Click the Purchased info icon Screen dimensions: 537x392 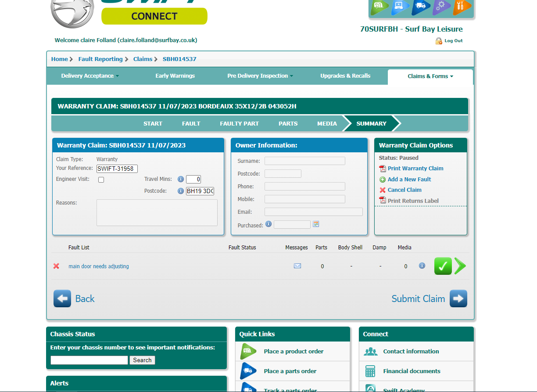coord(268,224)
